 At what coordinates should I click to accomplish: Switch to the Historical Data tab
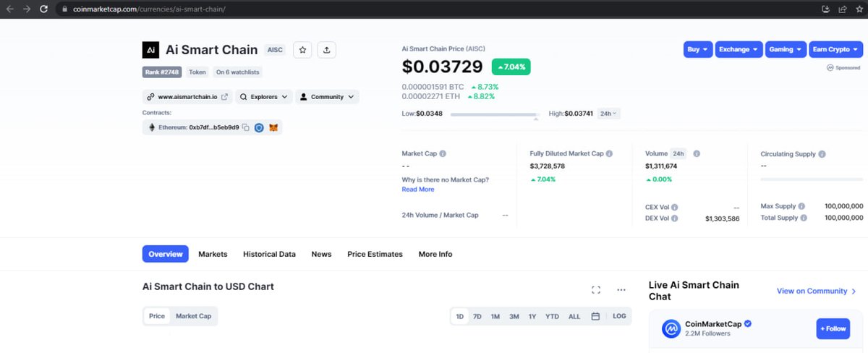coord(269,254)
